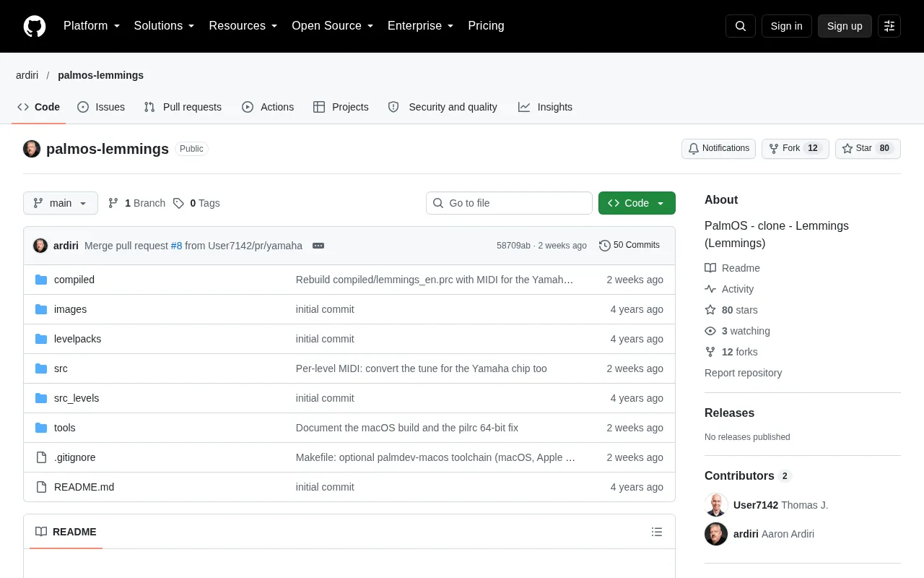
Task: Open the main branch selector dropdown
Action: tap(61, 203)
